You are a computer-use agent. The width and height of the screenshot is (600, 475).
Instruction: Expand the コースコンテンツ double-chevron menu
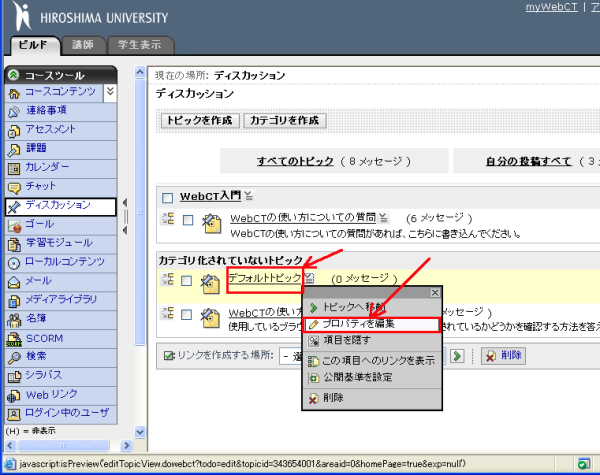click(x=110, y=92)
